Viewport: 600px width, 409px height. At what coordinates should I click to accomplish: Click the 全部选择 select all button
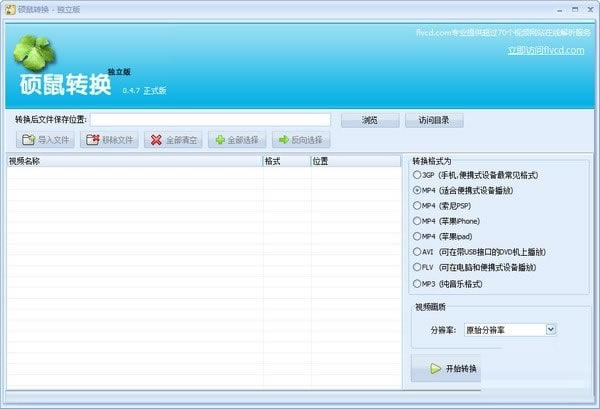click(237, 140)
